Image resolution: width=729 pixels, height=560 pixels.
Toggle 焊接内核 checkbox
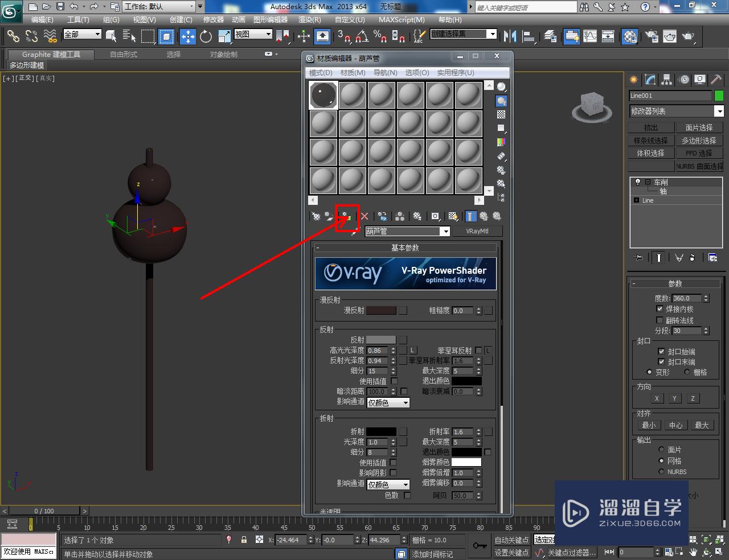[x=660, y=308]
